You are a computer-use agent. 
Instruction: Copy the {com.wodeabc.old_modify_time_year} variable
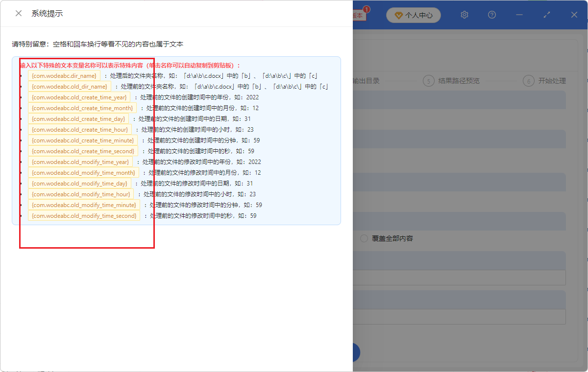click(x=79, y=162)
